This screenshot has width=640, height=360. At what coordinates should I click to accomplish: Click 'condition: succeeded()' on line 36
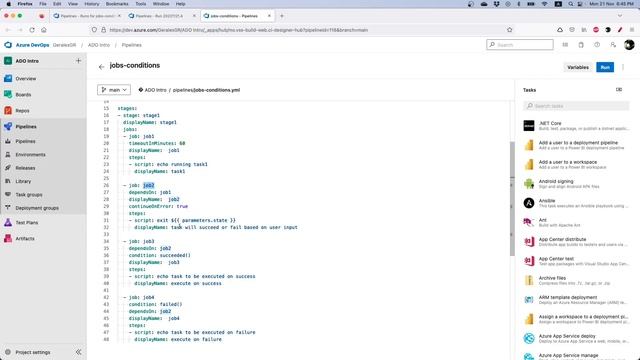160,255
